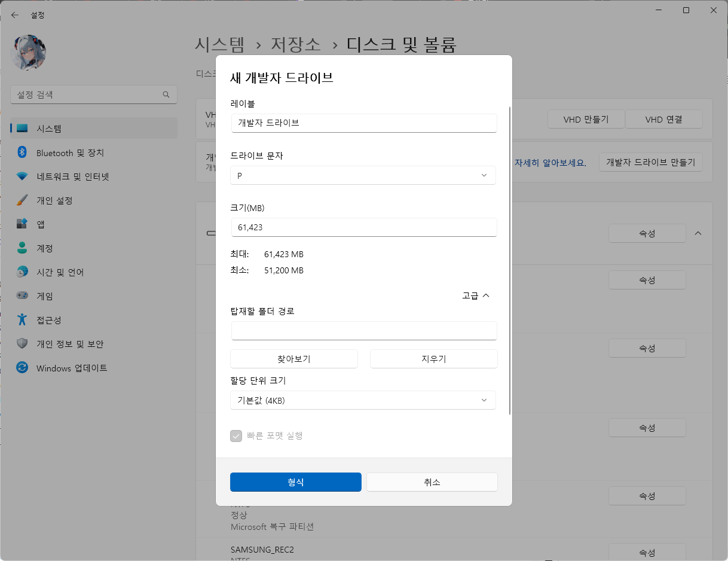Screen dimensions: 728x561
Task: Click the 레이블 text field with 개발자 드라이브
Action: (x=364, y=123)
